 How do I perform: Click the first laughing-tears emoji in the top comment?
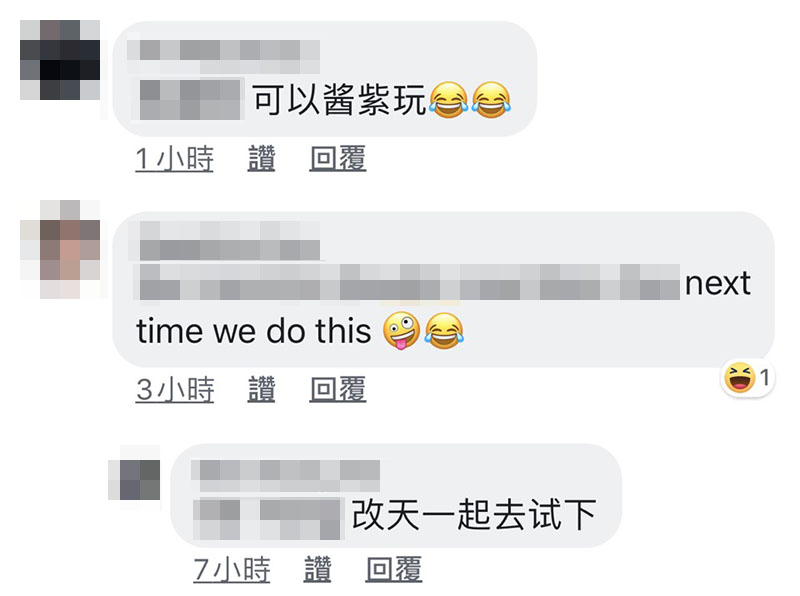(x=448, y=100)
